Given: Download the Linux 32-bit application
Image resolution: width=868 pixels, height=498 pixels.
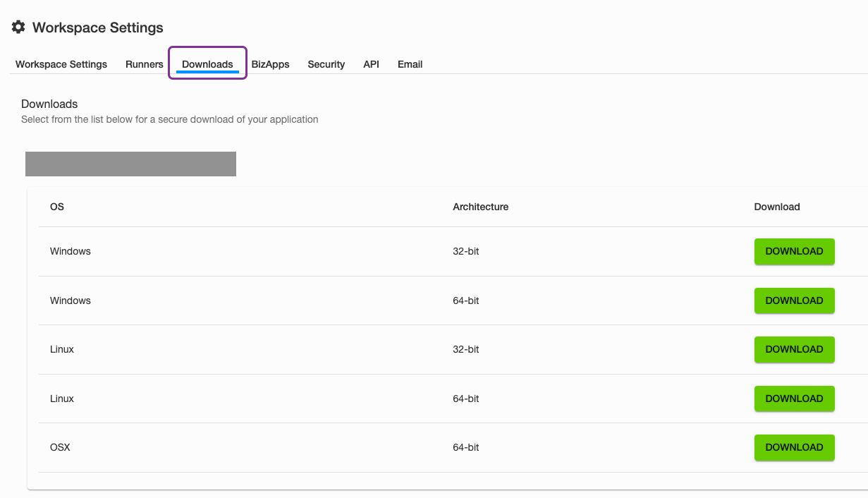Looking at the screenshot, I should click(795, 350).
